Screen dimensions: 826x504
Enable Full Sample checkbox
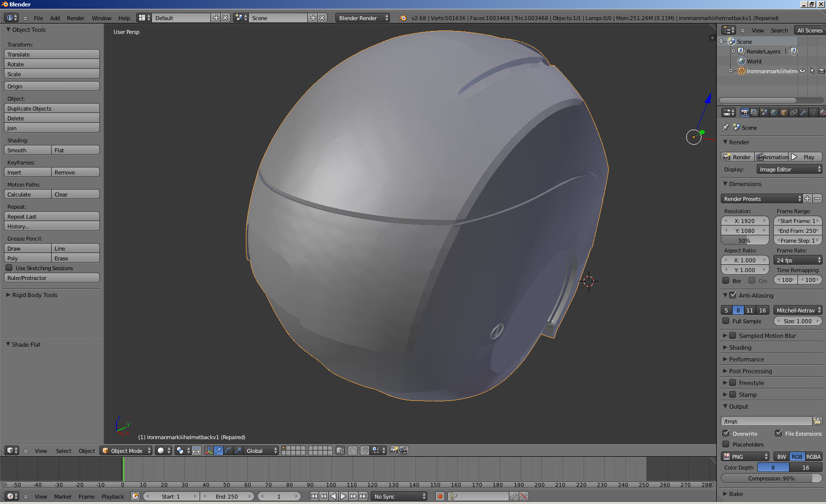point(726,321)
